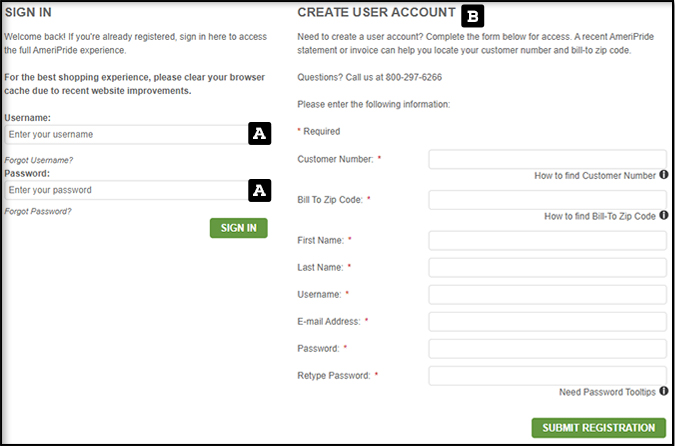Click the First Name input box
The width and height of the screenshot is (675, 446).
click(x=547, y=240)
